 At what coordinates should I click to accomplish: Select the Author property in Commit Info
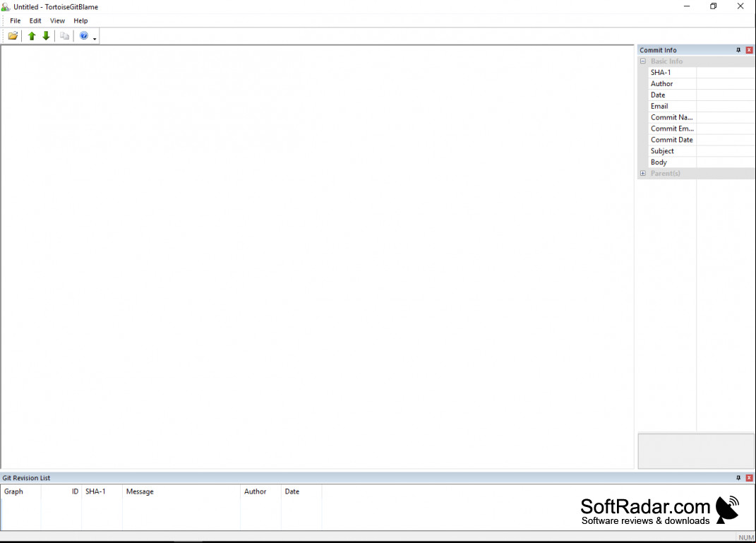click(702, 84)
